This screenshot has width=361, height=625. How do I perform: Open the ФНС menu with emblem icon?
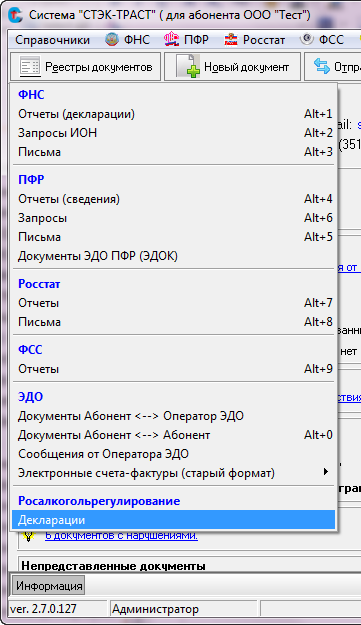click(x=128, y=40)
